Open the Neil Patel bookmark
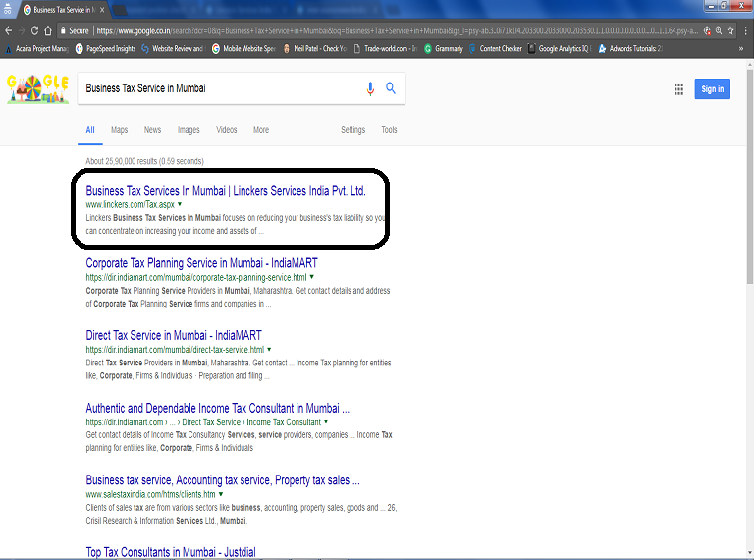Viewport: 756px width, 560px height. point(315,49)
